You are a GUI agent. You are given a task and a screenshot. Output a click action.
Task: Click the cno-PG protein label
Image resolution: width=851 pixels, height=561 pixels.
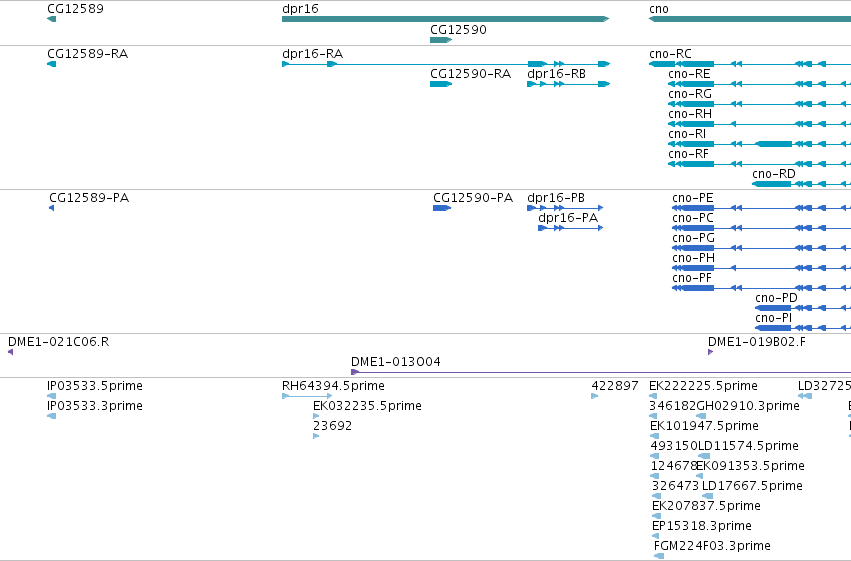[693, 238]
